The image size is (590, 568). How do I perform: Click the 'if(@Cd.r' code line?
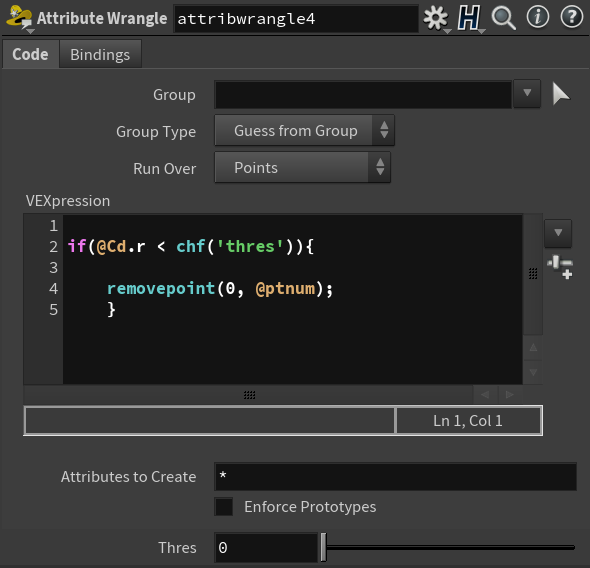[191, 246]
